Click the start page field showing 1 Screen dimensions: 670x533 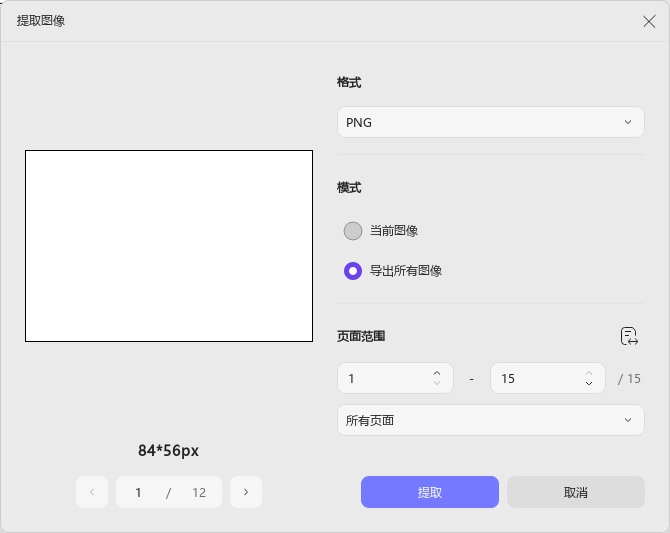pos(395,378)
